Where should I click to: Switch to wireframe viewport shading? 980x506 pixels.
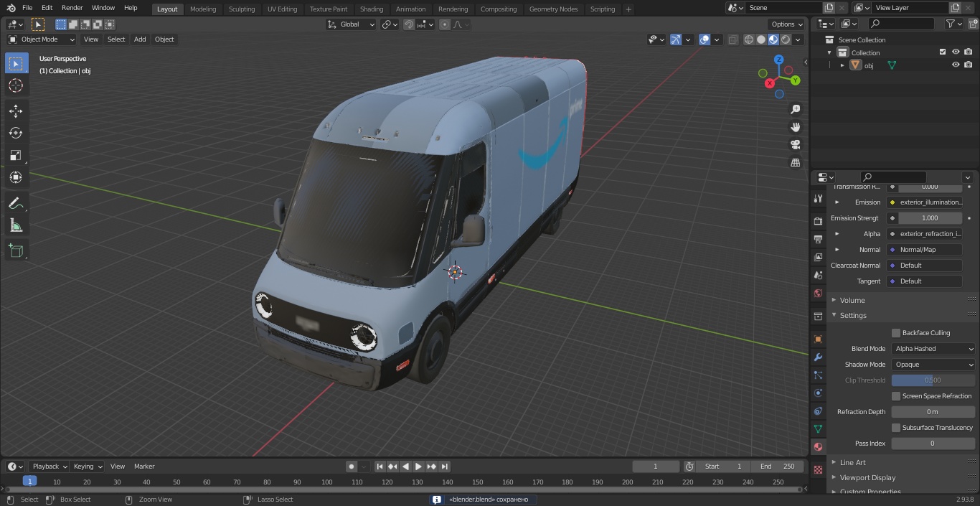click(x=749, y=39)
